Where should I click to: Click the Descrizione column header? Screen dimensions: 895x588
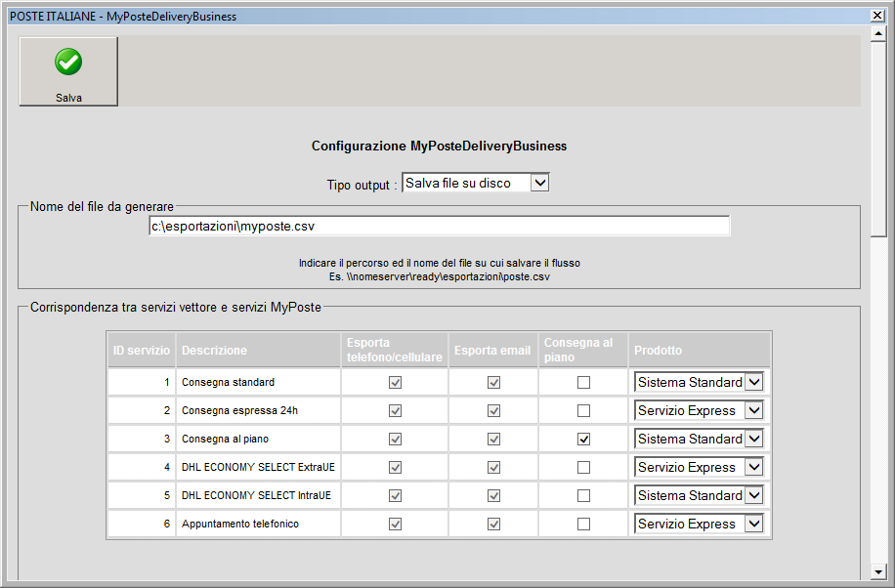pyautogui.click(x=258, y=350)
